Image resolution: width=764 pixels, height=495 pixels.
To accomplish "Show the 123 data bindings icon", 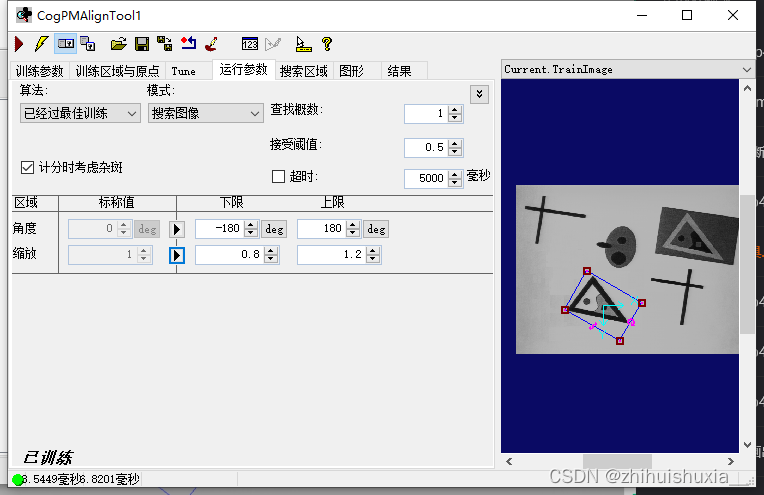I will pyautogui.click(x=249, y=44).
